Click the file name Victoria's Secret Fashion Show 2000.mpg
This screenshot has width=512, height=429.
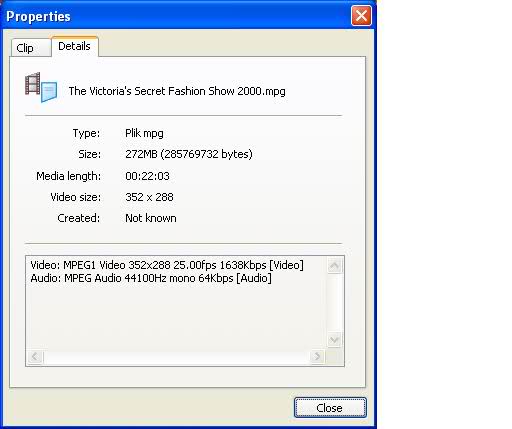pyautogui.click(x=177, y=91)
